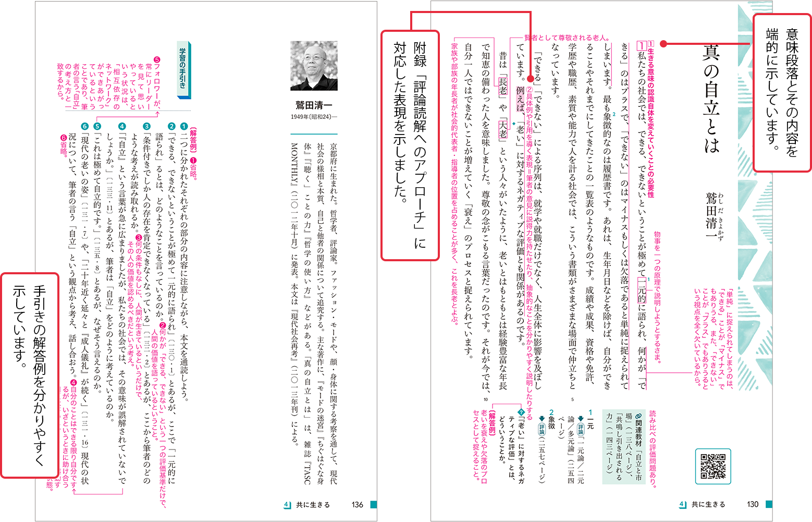Click the teal circled number 6 question marker
This screenshot has width=812, height=522.
[85, 126]
